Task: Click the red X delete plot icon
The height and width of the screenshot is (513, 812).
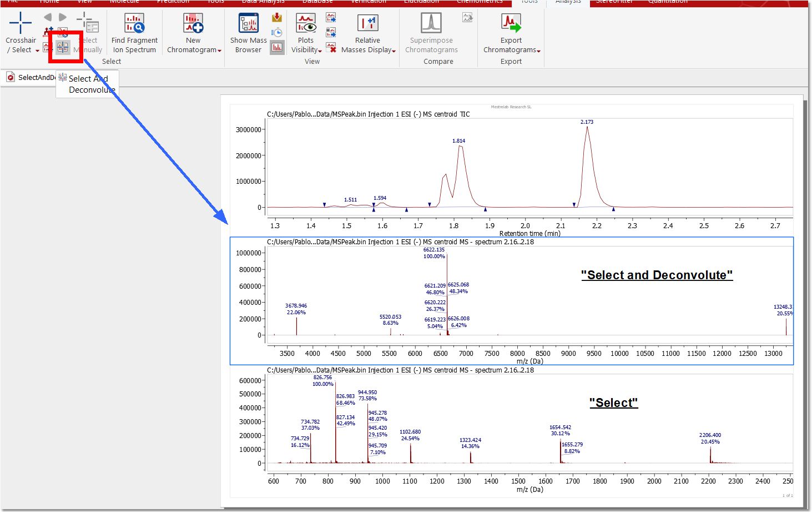Action: pos(331,48)
